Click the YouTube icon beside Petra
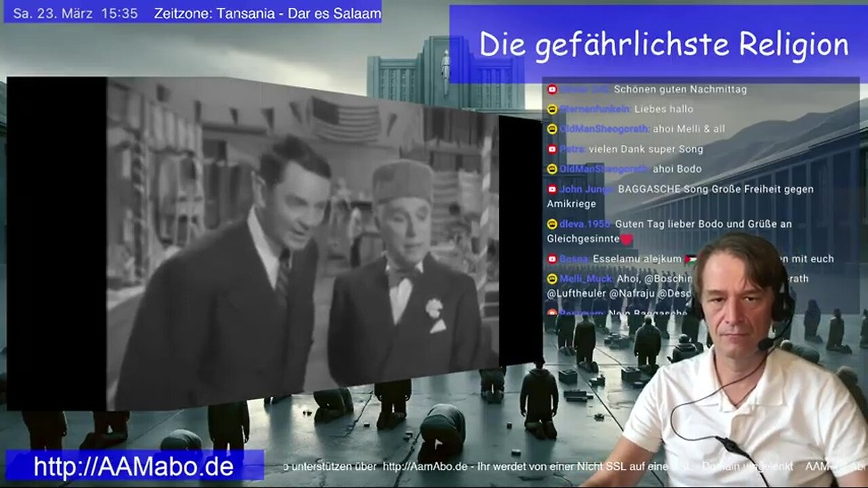 (552, 149)
